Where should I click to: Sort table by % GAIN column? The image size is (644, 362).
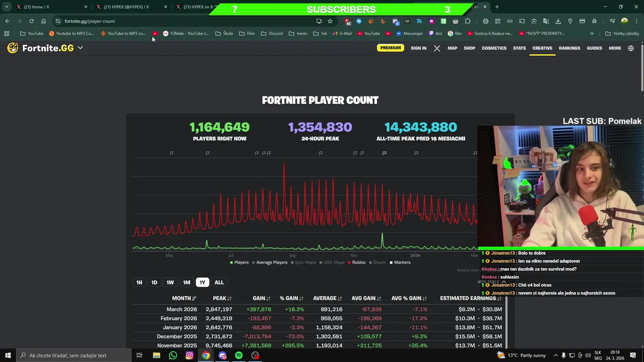(292, 298)
